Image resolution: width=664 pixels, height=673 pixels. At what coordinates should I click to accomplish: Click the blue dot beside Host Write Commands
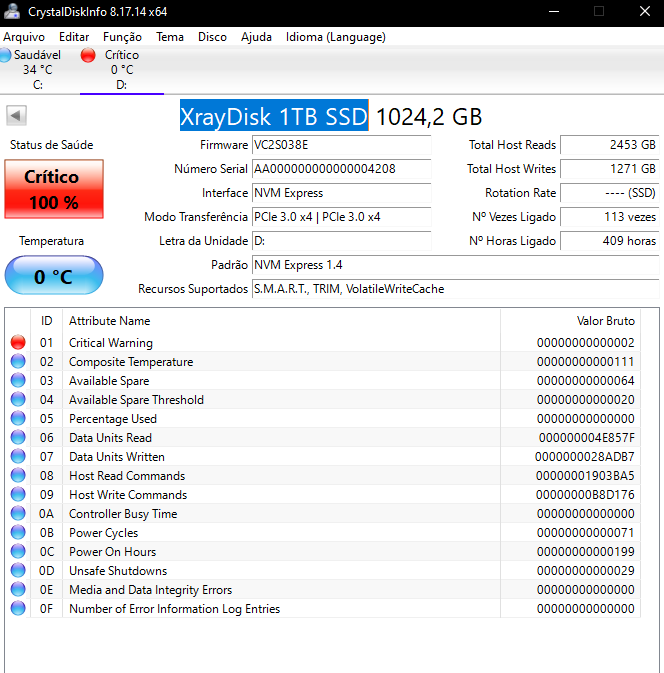pyautogui.click(x=18, y=494)
